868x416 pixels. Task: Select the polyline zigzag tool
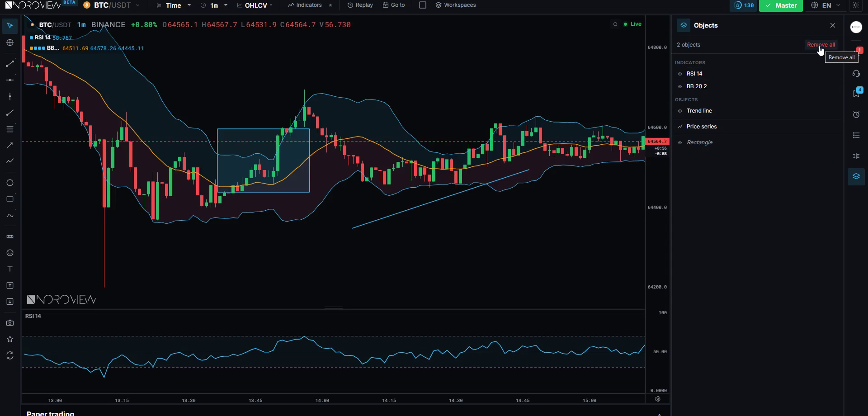coord(10,161)
